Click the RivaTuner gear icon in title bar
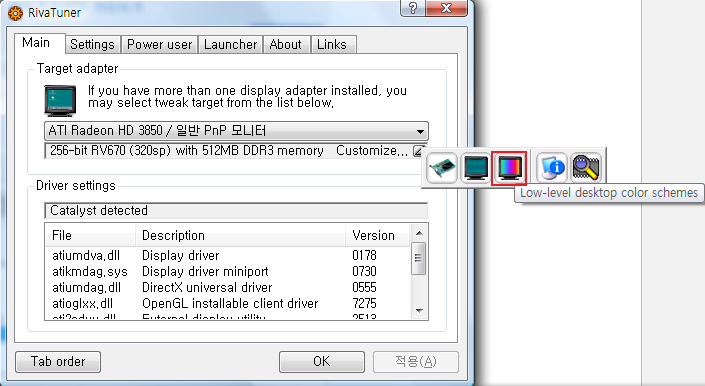 pyautogui.click(x=15, y=13)
